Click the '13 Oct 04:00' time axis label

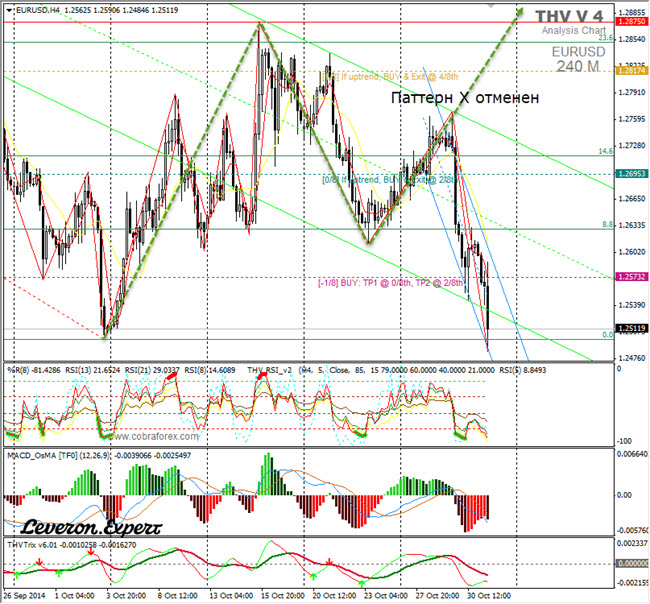pyautogui.click(x=231, y=596)
